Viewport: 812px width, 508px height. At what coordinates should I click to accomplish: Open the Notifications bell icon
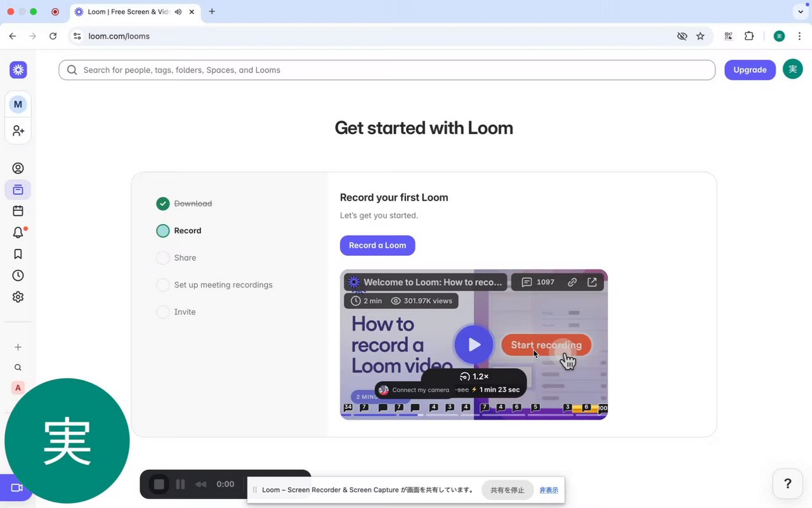pos(18,232)
